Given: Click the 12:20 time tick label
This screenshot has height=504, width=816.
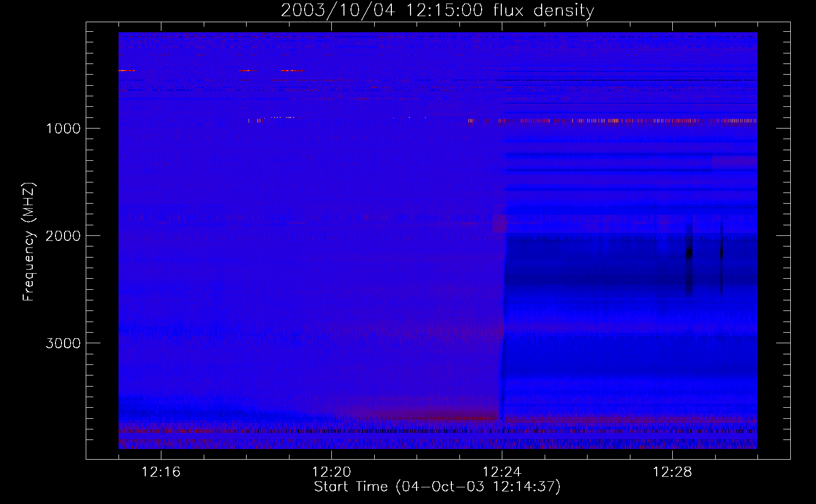Looking at the screenshot, I should pyautogui.click(x=331, y=472).
